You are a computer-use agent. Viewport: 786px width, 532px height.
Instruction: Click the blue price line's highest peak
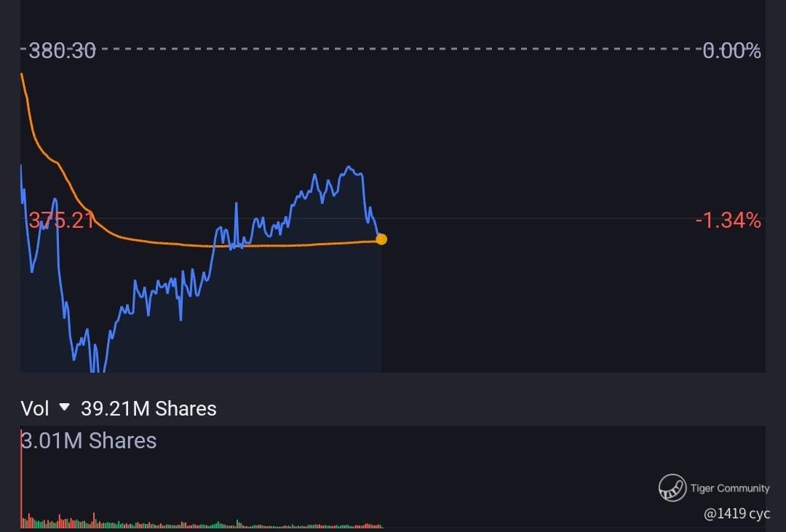[x=349, y=167]
